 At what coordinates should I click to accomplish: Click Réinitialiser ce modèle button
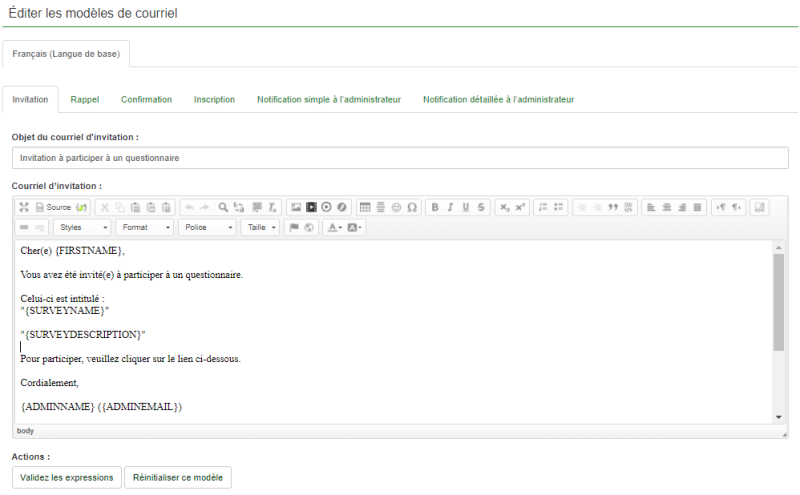pos(178,477)
